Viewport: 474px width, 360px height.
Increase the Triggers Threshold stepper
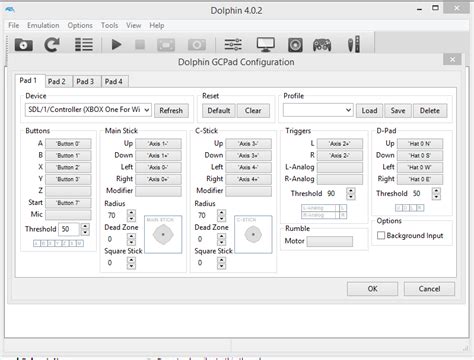351,191
